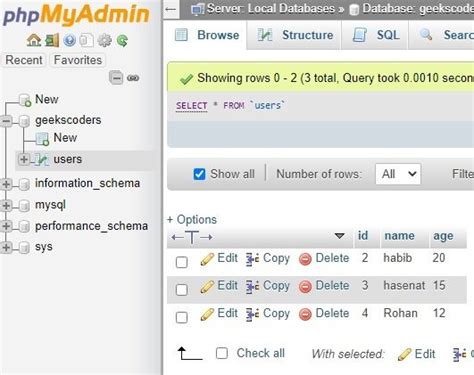474x375 pixels.
Task: Open phpMyAdmin documentation question-mark icon
Action: 69,40
